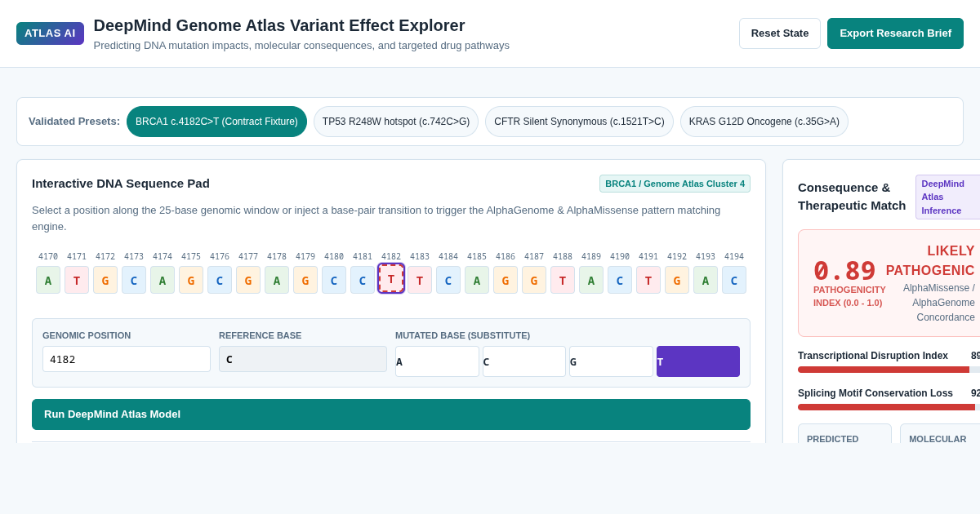The image size is (980, 514).
Task: Select base G at position 4172
Action: point(105,280)
